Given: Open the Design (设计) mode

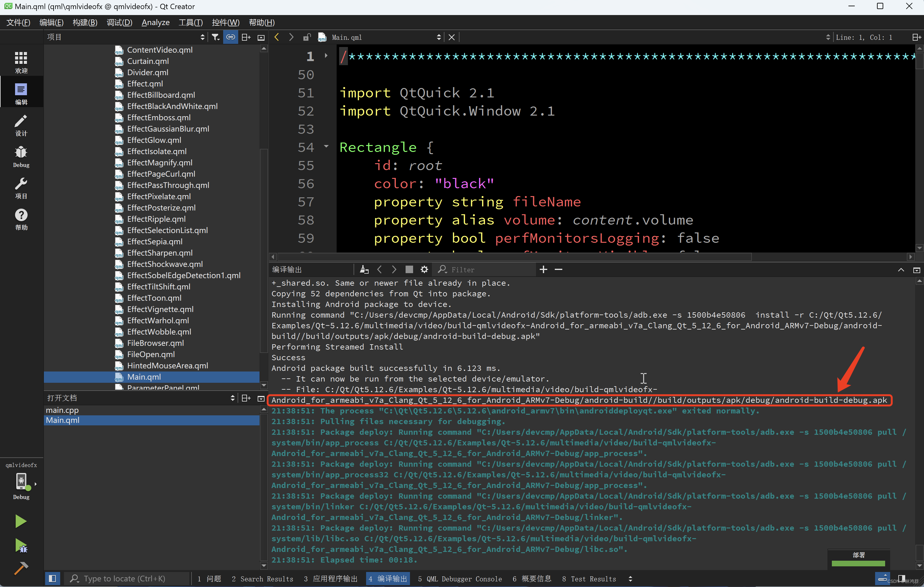Looking at the screenshot, I should 21,125.
